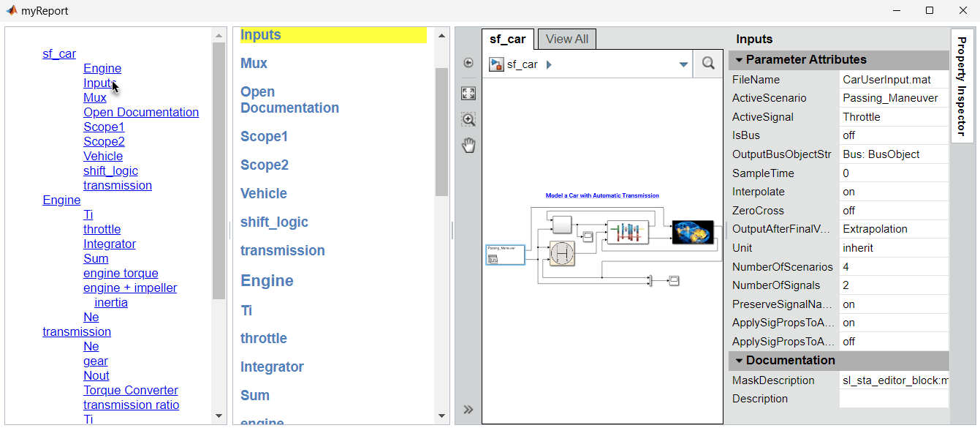Viewport: 980px width, 428px height.
Task: Select the Passing_Maneuver input block
Action: coord(505,255)
